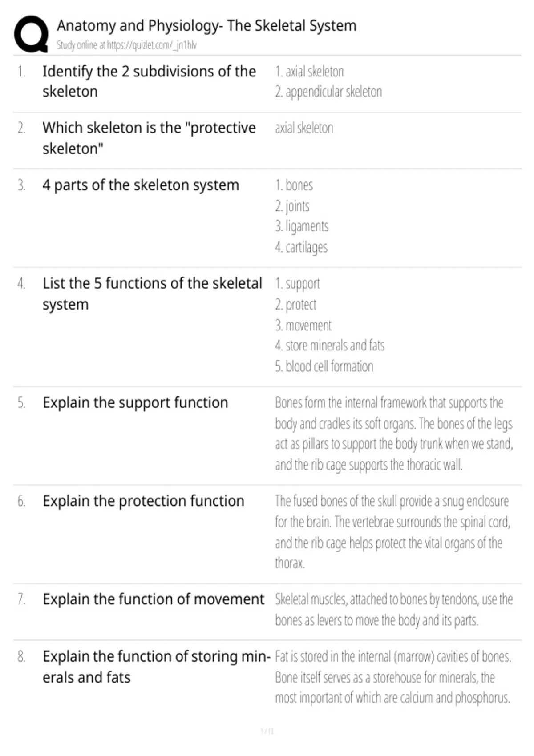Click the '4. cartilages' answer line
This screenshot has width=534, height=756.
pos(301,247)
